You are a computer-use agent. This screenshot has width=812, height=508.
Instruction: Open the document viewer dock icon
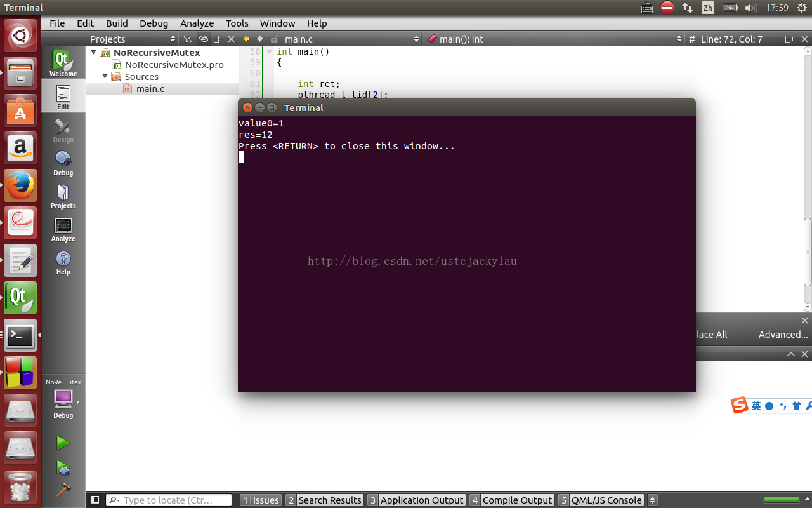tap(21, 223)
